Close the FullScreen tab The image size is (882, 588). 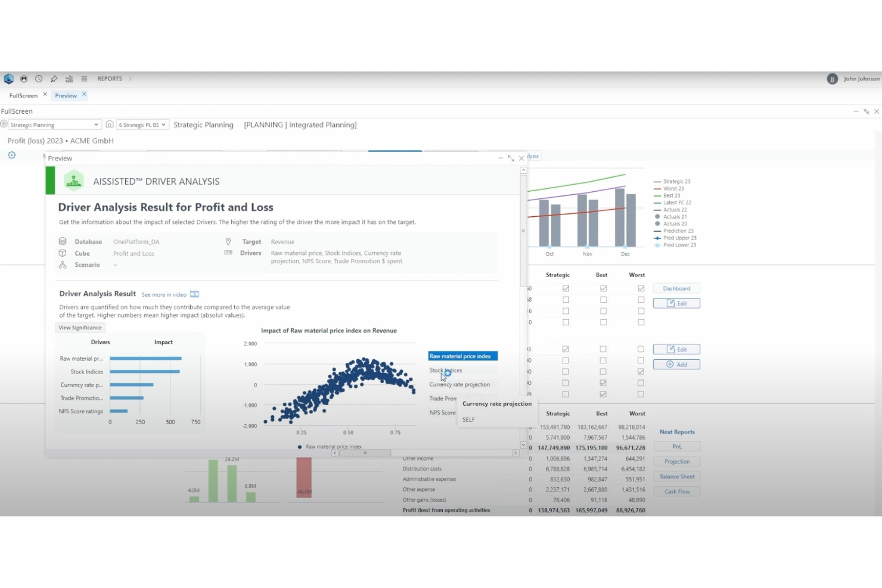pos(45,94)
